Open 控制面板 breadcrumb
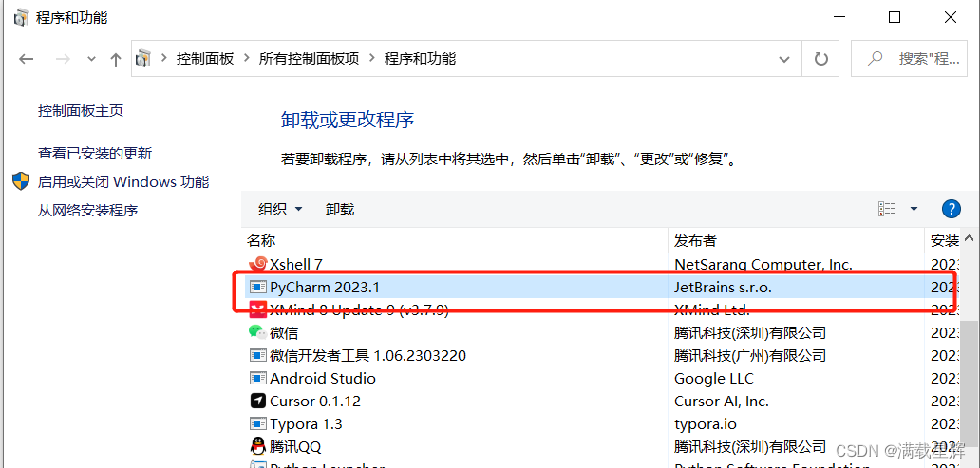This screenshot has height=468, width=980. (x=205, y=59)
